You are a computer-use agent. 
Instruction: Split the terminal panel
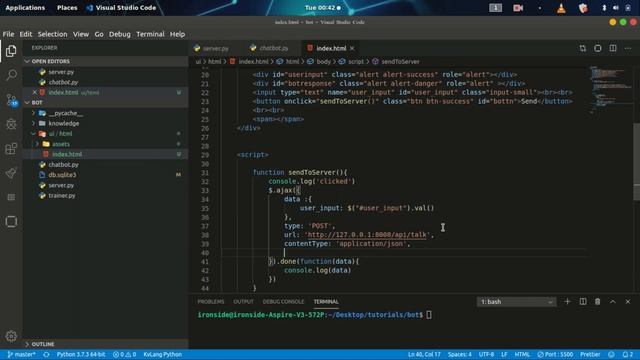coord(583,302)
